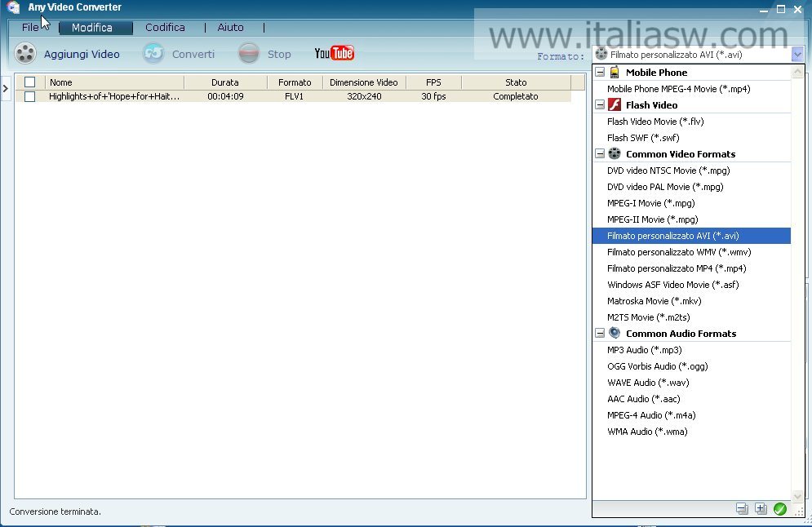Click the format list scrollbar down arrow
812x527 pixels.
pyautogui.click(x=797, y=496)
